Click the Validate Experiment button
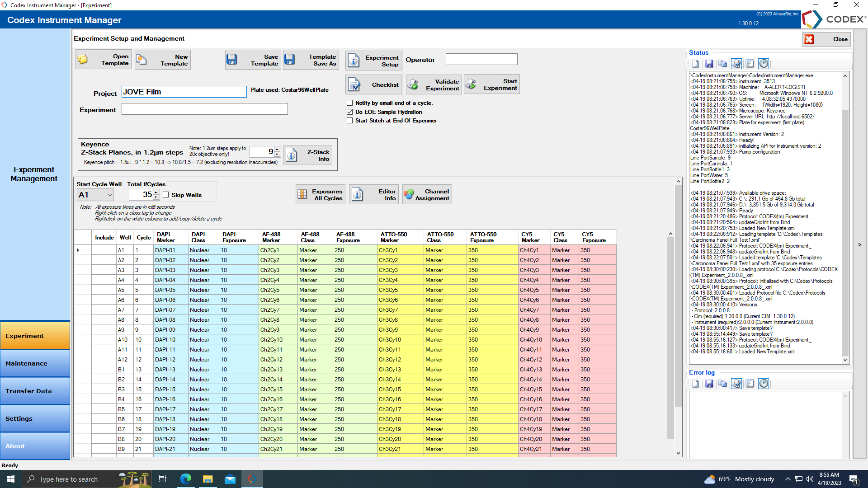The height and width of the screenshot is (488, 868). [434, 85]
